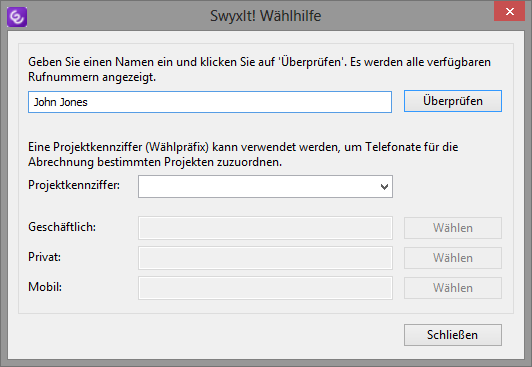Click the Projektkennziffer label
The image size is (532, 367).
click(x=74, y=186)
